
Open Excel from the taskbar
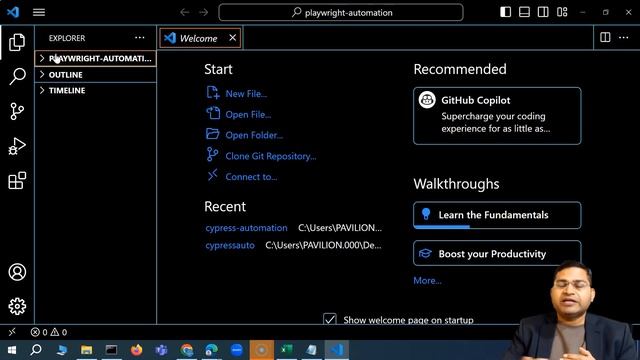(x=287, y=350)
